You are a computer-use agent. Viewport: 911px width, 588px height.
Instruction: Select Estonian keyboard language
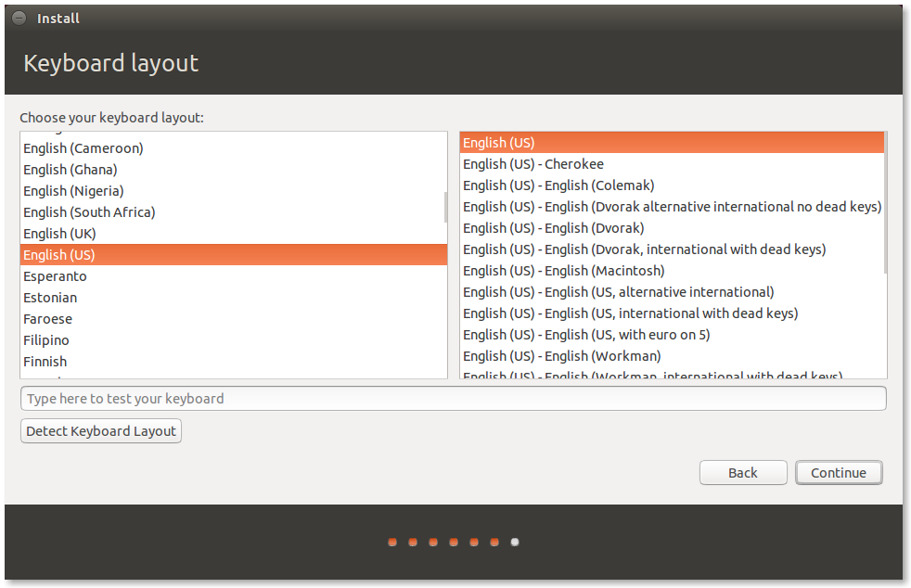click(x=233, y=298)
